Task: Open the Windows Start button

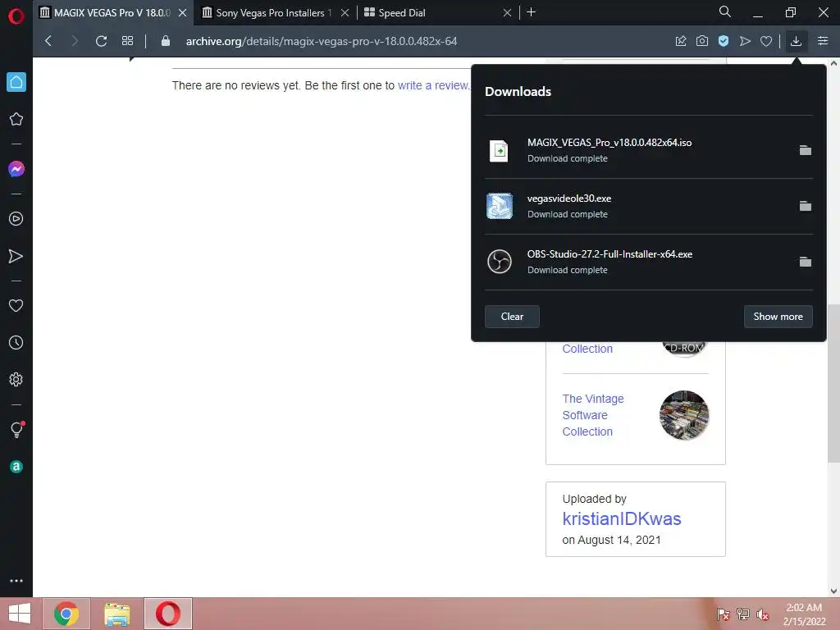Action: [20, 614]
